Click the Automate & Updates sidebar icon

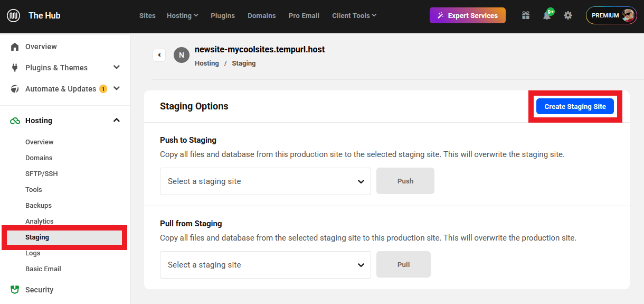point(15,89)
